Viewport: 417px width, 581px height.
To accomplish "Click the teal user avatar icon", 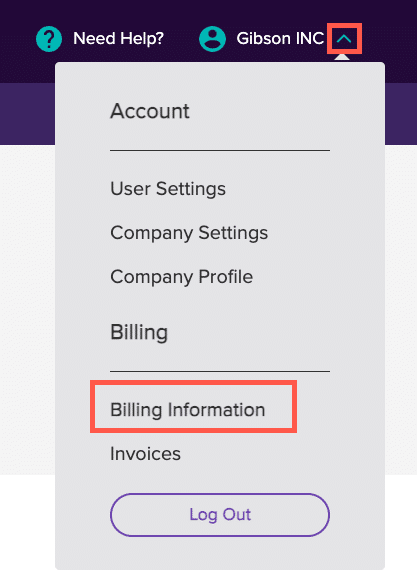I will (212, 39).
